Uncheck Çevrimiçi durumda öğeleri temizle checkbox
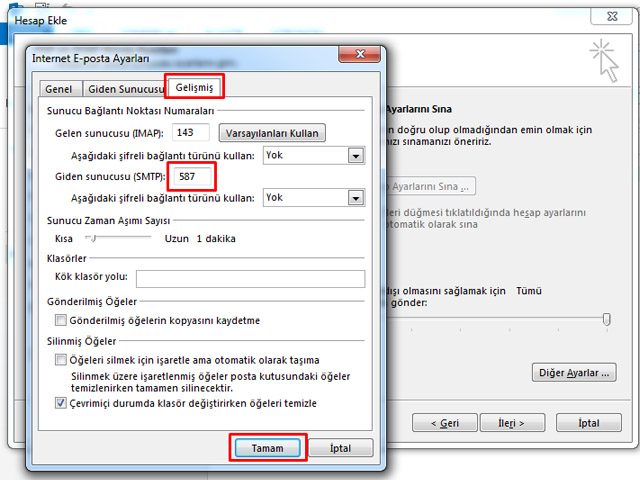Image resolution: width=640 pixels, height=480 pixels. click(x=61, y=403)
